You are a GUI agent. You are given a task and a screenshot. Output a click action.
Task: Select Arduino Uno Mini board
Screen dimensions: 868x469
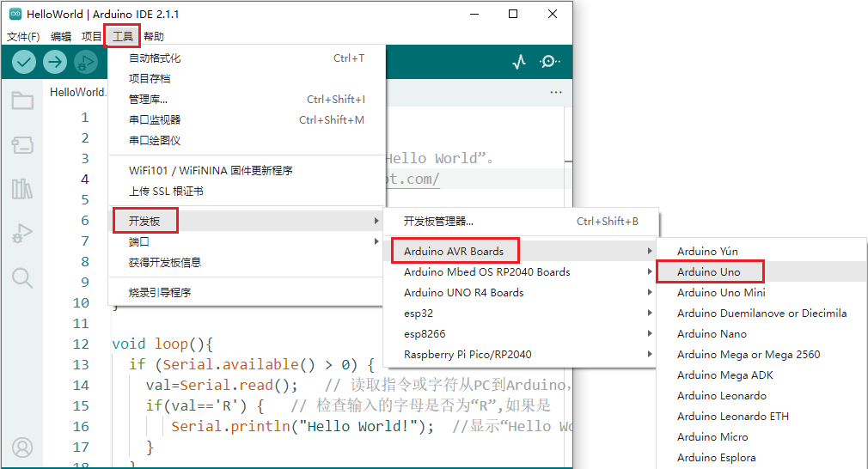[762, 292]
